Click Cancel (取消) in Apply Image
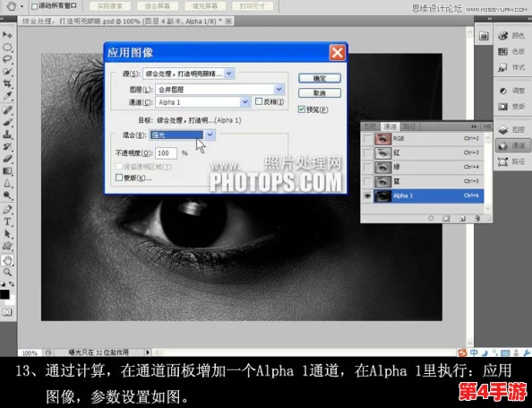The image size is (532, 408). coord(320,93)
